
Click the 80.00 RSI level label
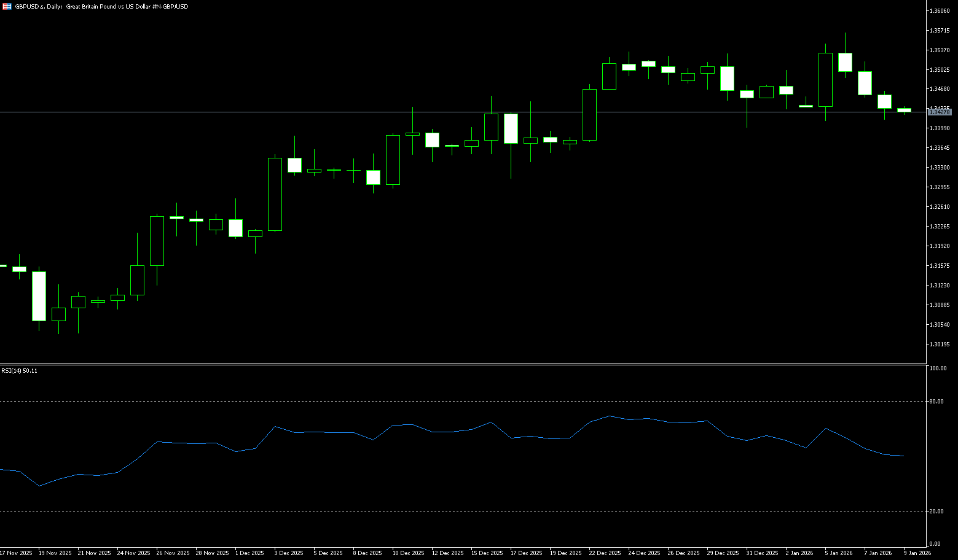[x=937, y=402]
